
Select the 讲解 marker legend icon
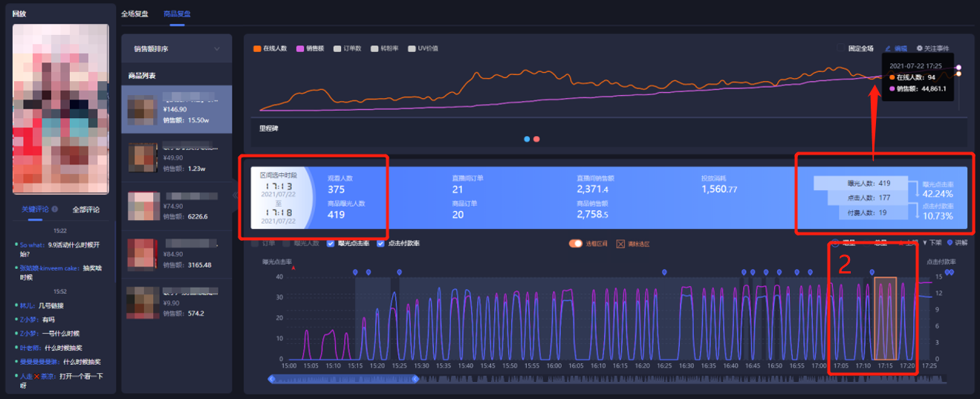(x=950, y=243)
